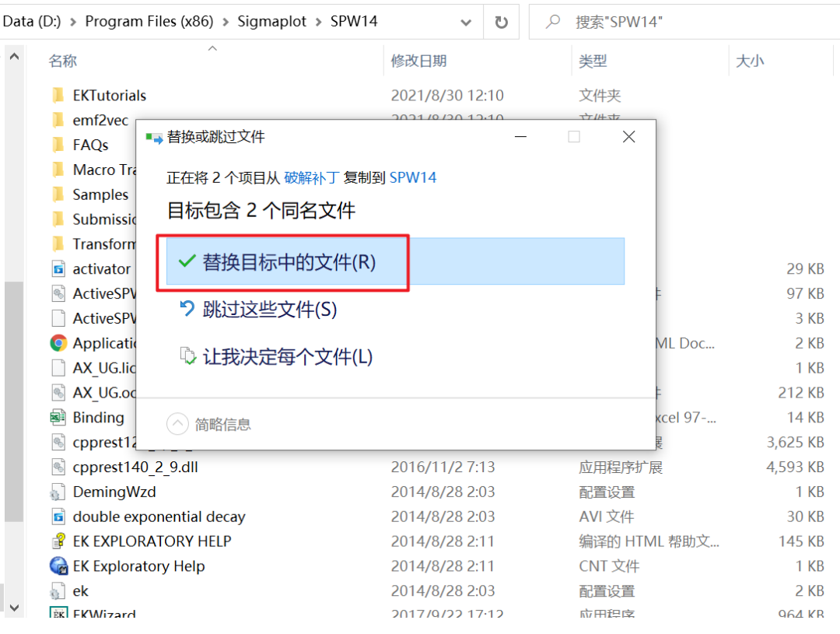Open the address bar history dropdown
This screenshot has height=634, width=840.
coord(466,23)
